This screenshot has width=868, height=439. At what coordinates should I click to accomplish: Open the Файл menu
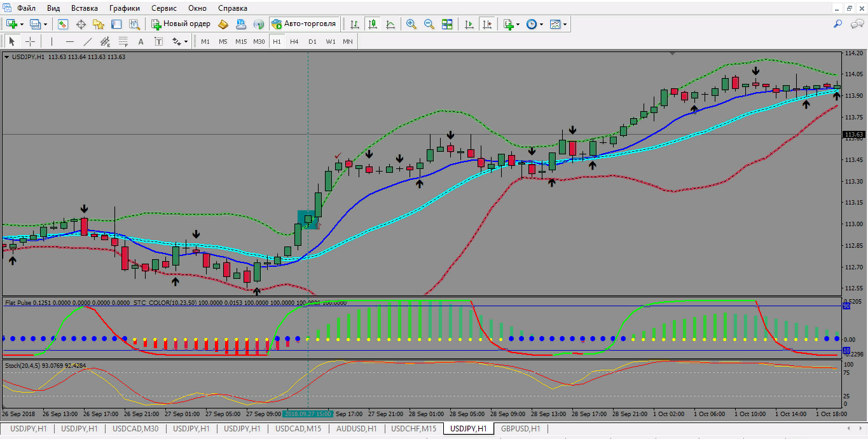(27, 8)
